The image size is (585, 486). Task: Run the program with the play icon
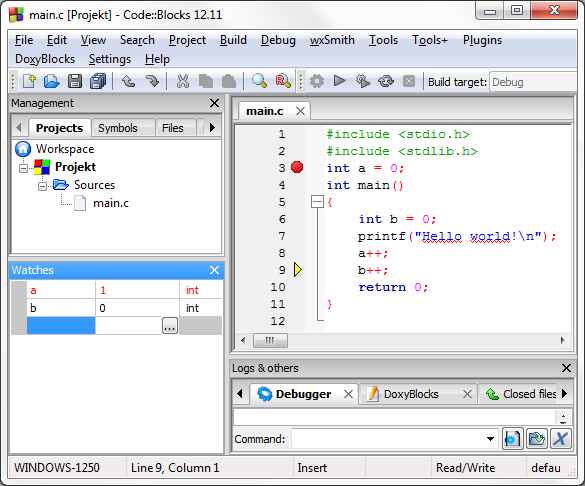click(339, 81)
